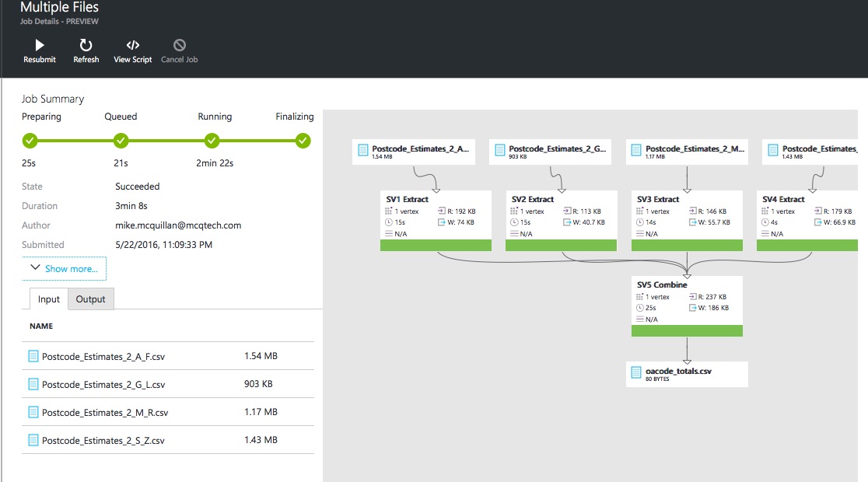
Task: Select the SV1 Extract node
Action: pos(436,215)
